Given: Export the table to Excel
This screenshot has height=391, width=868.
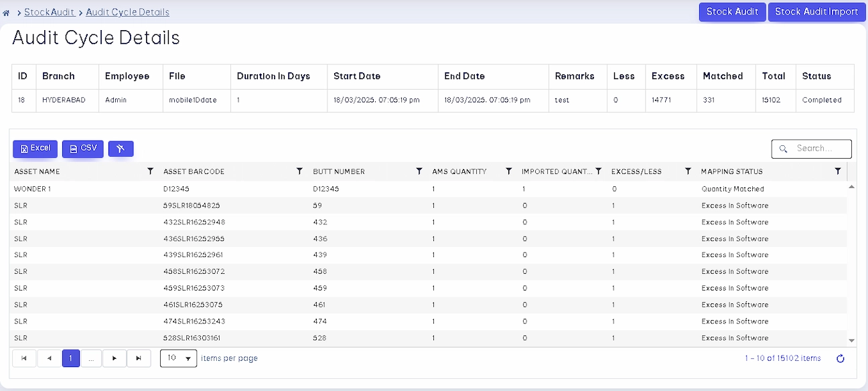Looking at the screenshot, I should (35, 149).
